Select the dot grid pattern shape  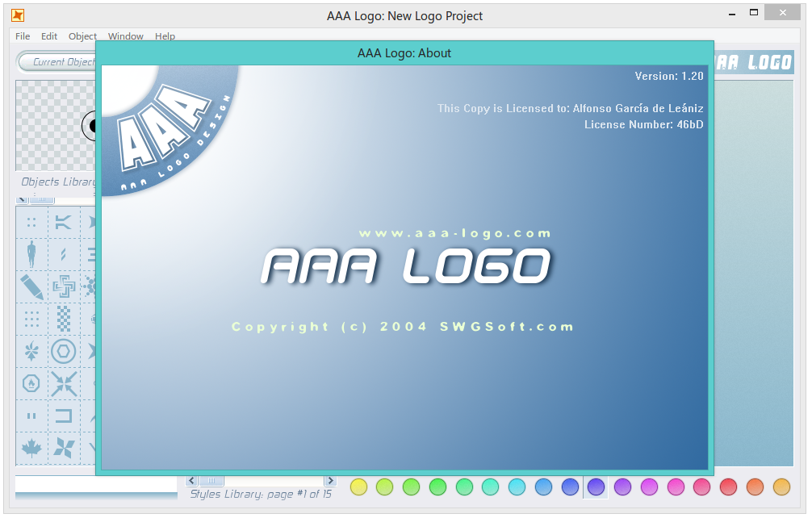click(x=31, y=319)
